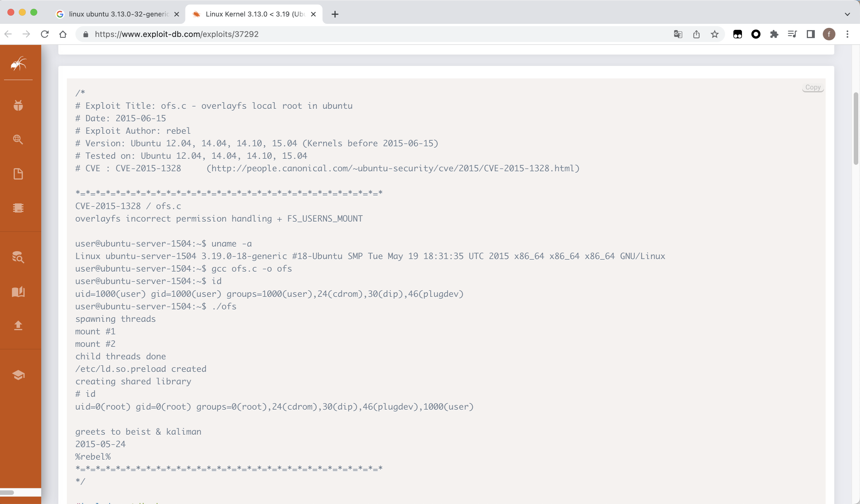Open the graduation cap training icon
Image resolution: width=860 pixels, height=504 pixels.
click(x=18, y=375)
